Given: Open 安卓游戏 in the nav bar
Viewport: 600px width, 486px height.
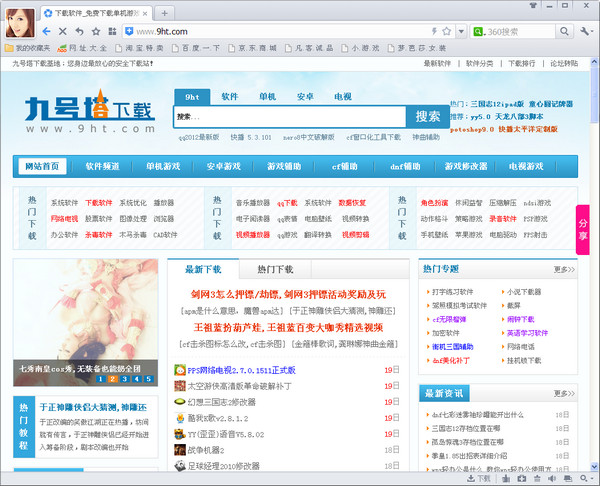Looking at the screenshot, I should pyautogui.click(x=223, y=166).
